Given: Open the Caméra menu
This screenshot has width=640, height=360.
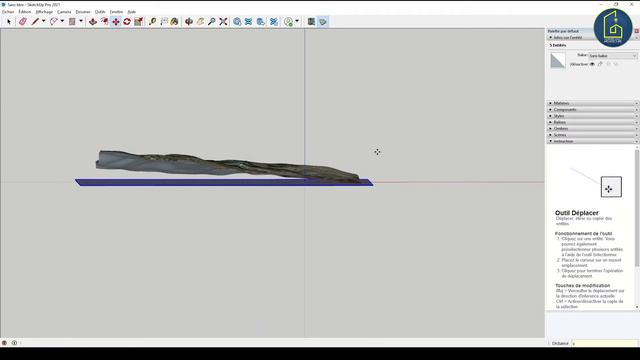Looking at the screenshot, I should (x=64, y=12).
